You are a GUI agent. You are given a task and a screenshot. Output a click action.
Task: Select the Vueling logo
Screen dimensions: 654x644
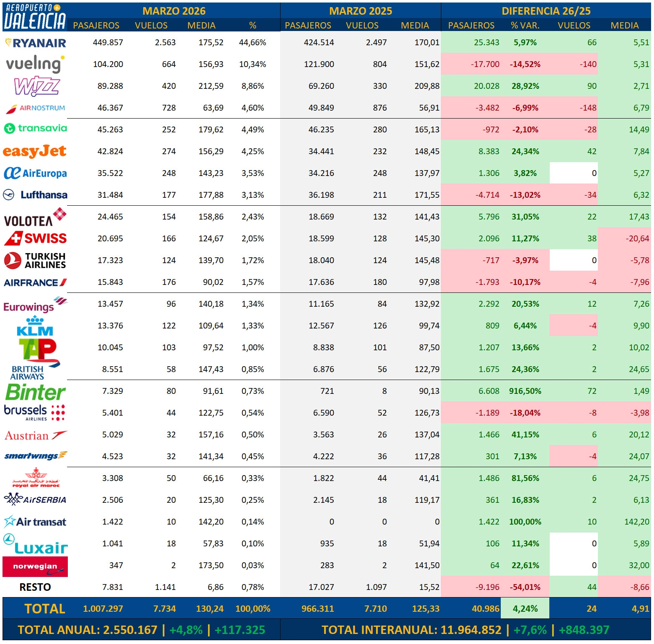click(x=35, y=64)
